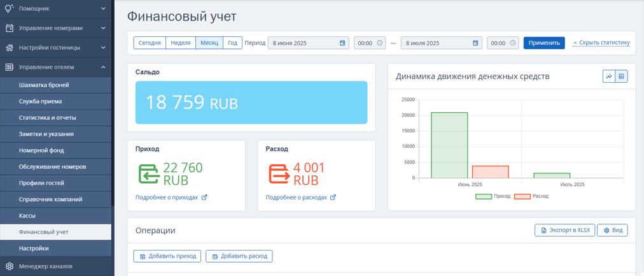Screen dimensions: 644x276
Task: Click green Приход bar for Июль 2025
Action: click(x=552, y=176)
